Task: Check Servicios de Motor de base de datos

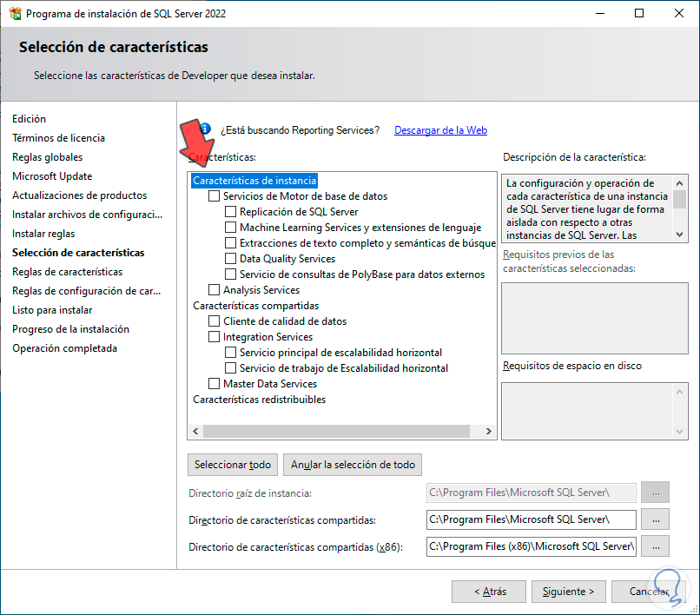Action: pos(214,196)
